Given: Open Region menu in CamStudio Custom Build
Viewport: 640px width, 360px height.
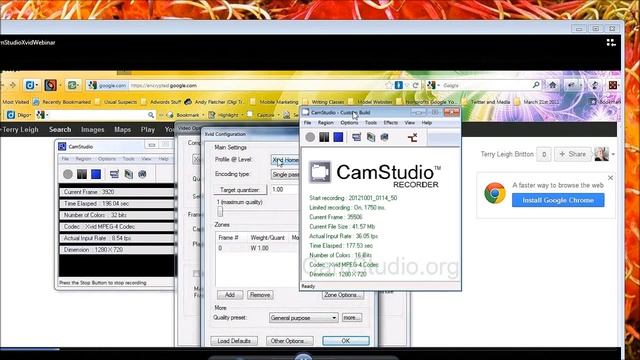Looking at the screenshot, I should (x=325, y=122).
